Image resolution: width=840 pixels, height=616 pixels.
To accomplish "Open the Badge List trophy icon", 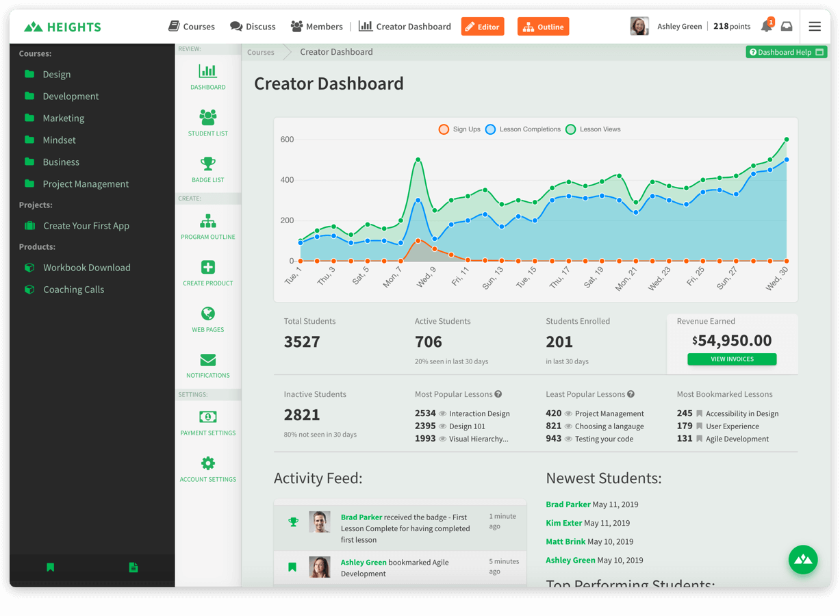I will tap(207, 164).
